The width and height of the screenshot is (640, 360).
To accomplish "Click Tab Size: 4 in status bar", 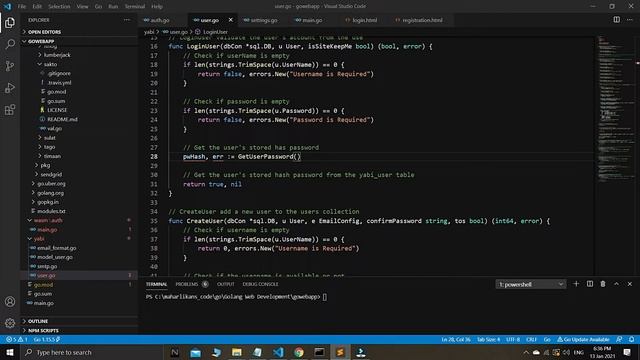I will click(489, 339).
